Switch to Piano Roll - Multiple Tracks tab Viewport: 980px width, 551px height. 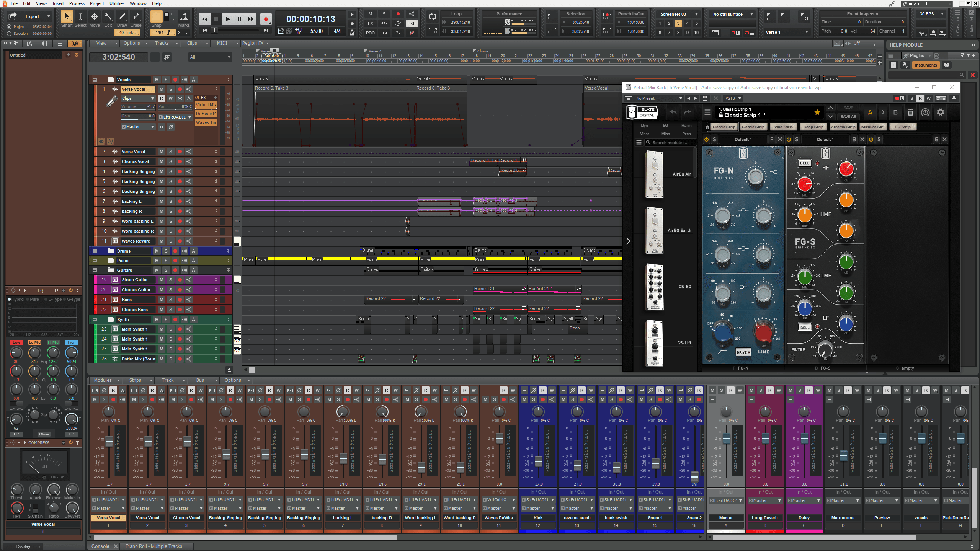[x=154, y=546]
